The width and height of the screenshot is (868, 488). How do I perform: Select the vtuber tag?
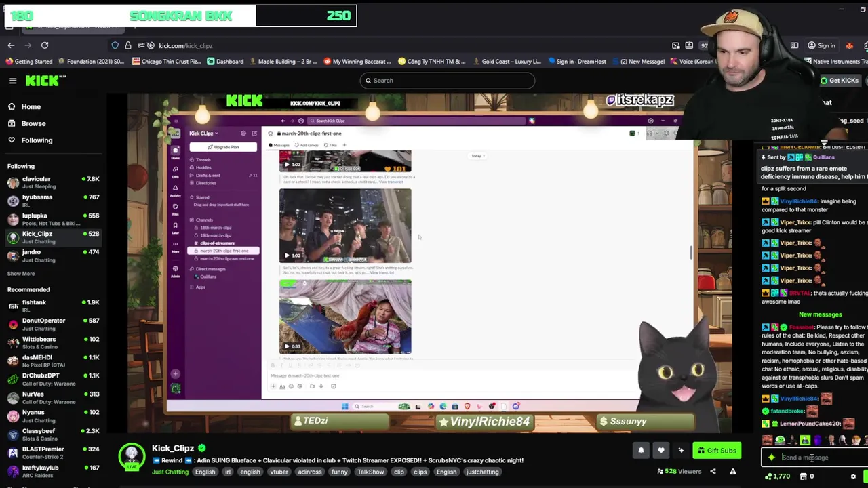(x=279, y=472)
